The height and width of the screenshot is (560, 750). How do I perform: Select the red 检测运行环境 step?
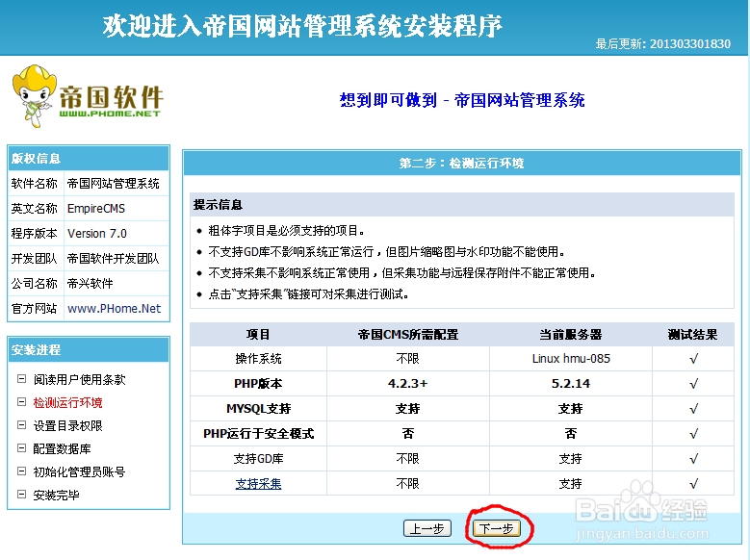click(68, 402)
